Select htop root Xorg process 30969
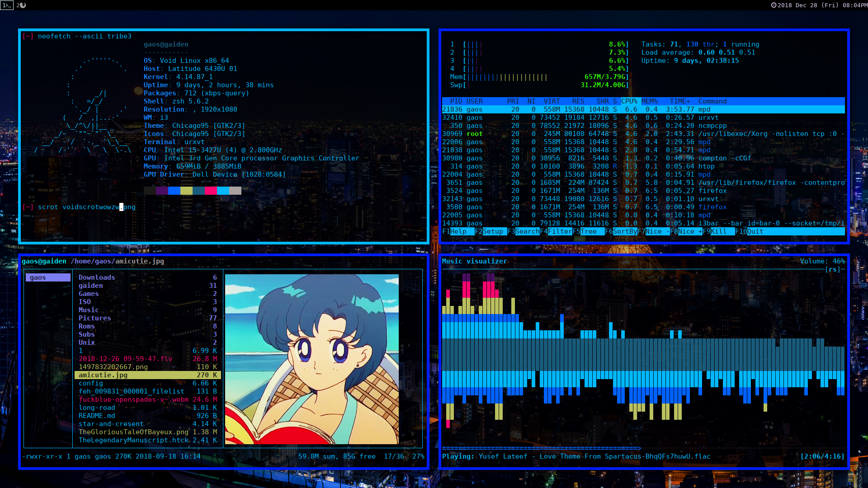The image size is (868, 488). [643, 134]
